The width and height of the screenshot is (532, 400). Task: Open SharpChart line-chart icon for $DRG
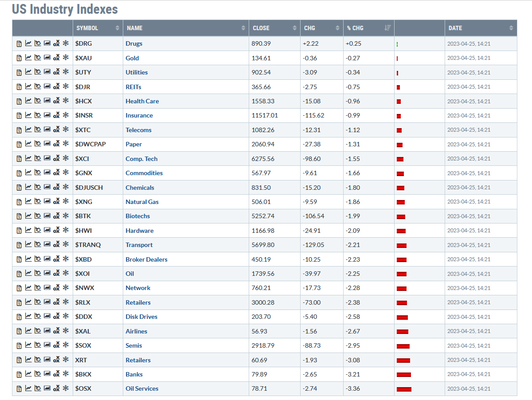click(28, 43)
